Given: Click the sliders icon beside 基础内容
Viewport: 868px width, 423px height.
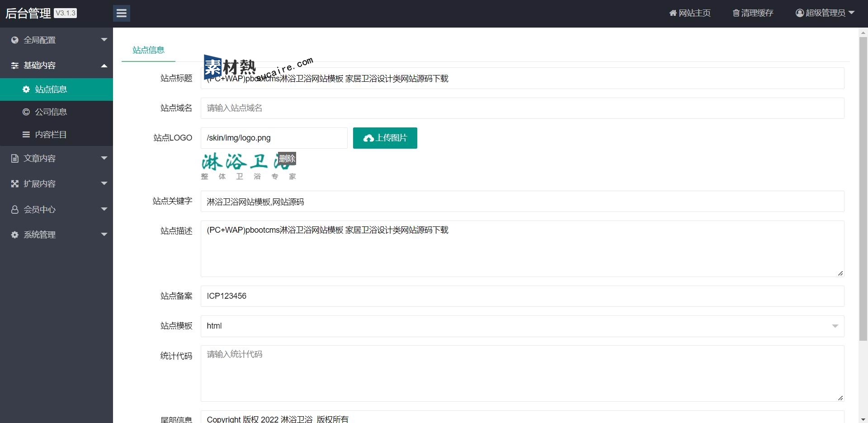Looking at the screenshot, I should pos(15,66).
